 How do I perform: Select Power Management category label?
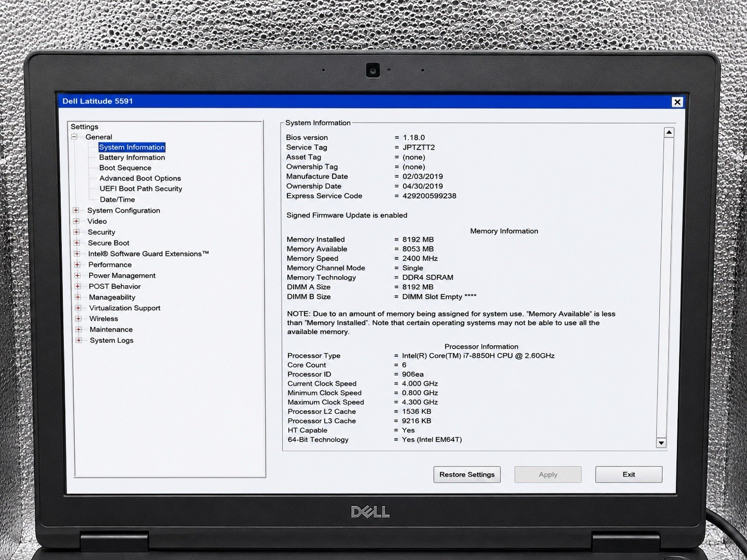(122, 275)
